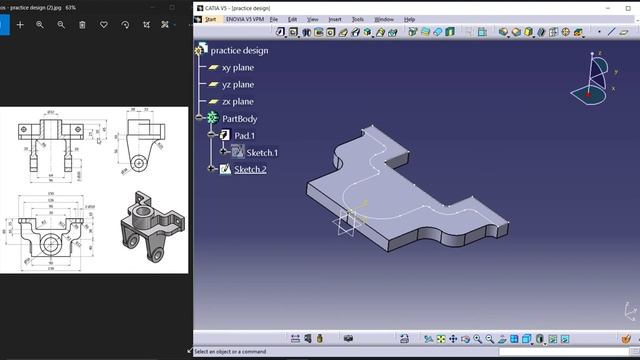Open the Window menu

(384, 19)
